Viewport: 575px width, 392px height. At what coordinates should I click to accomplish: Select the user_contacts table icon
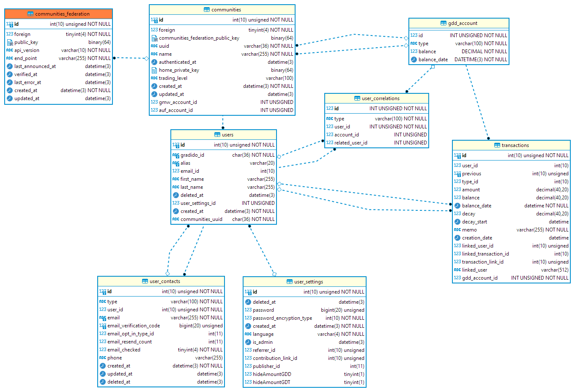tap(145, 281)
